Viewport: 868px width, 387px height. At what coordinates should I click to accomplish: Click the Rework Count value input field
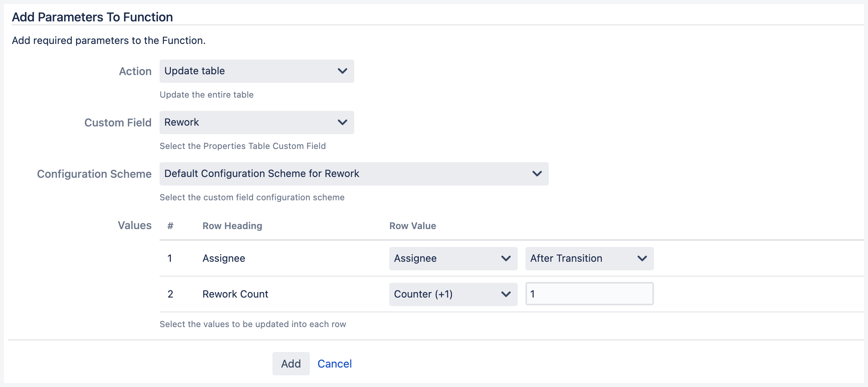point(589,294)
